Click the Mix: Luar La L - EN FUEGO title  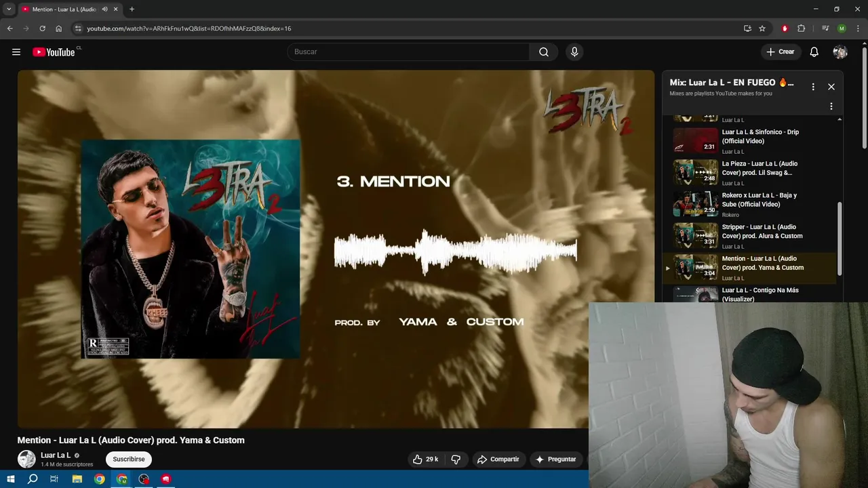732,83
